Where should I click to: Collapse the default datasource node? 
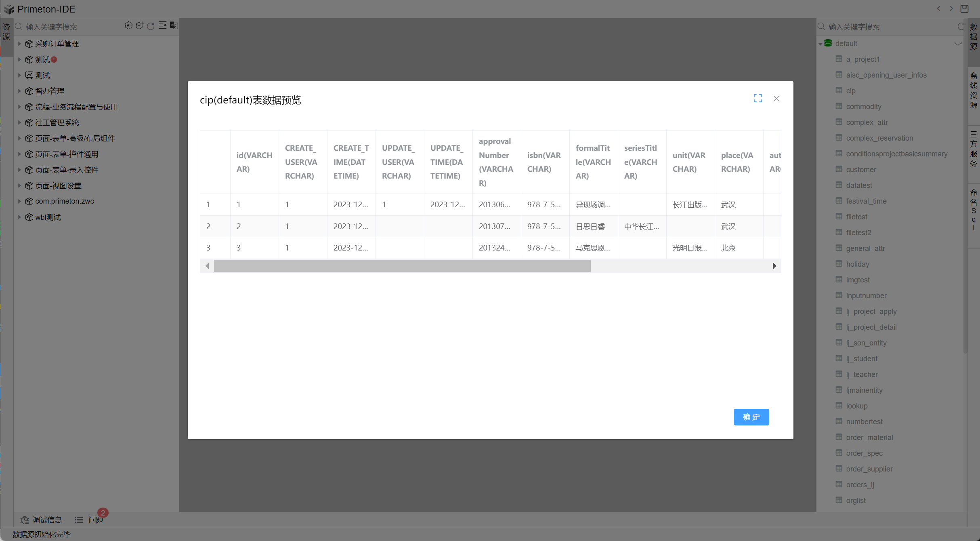(x=820, y=44)
